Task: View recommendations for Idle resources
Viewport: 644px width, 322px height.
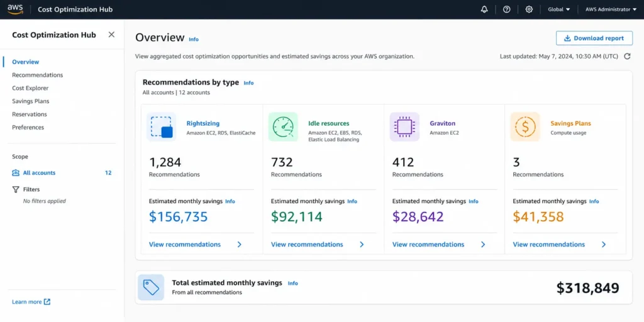Action: (307, 245)
